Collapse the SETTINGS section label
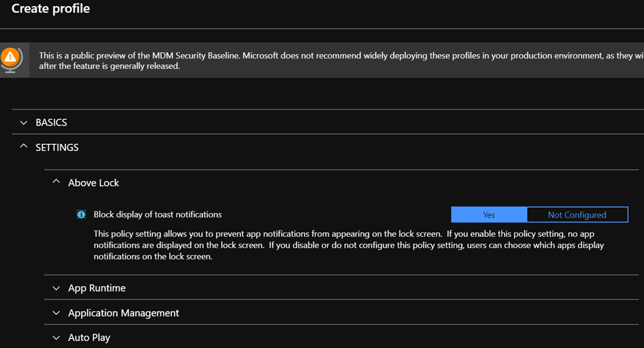Image resolution: width=644 pixels, height=348 pixels. [x=57, y=148]
